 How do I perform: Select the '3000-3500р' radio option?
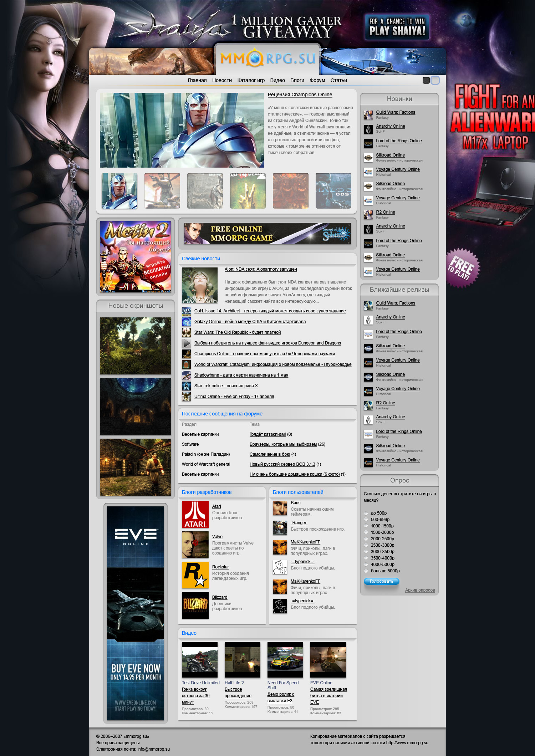[x=366, y=552]
